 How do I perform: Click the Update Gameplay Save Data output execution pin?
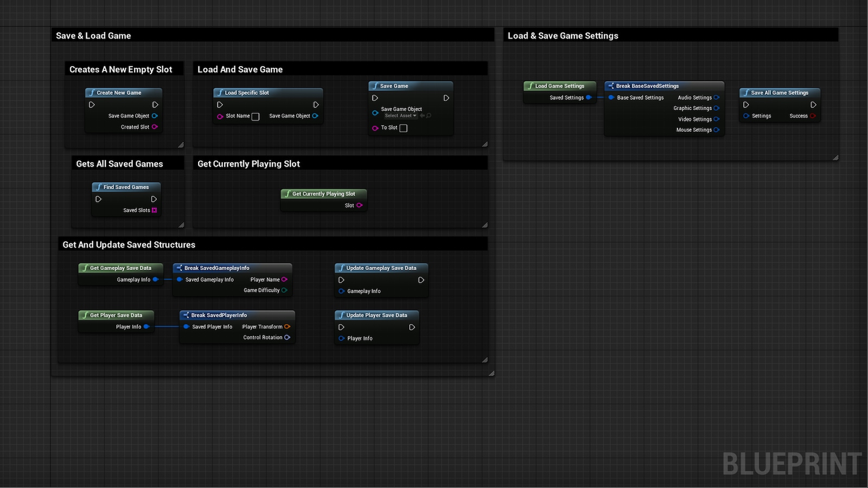421,280
